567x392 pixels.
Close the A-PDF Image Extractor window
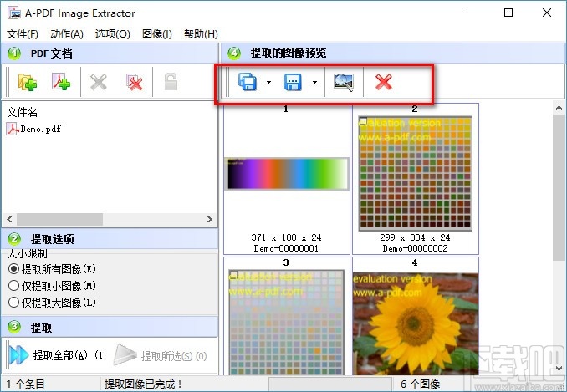pos(547,13)
